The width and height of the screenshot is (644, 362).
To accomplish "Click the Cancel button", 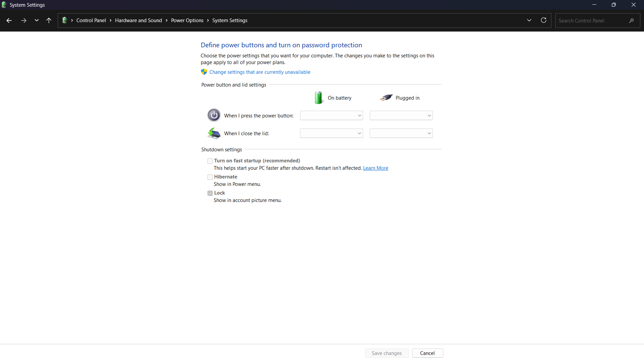I will (x=427, y=353).
